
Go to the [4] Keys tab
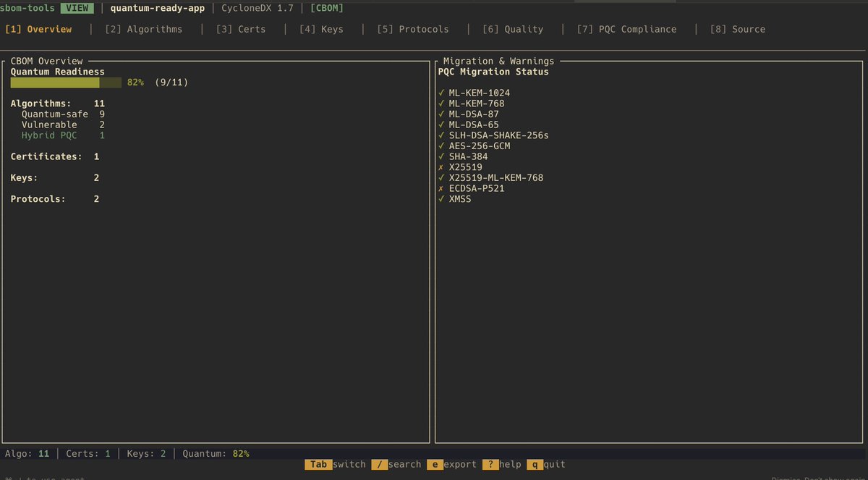click(321, 29)
